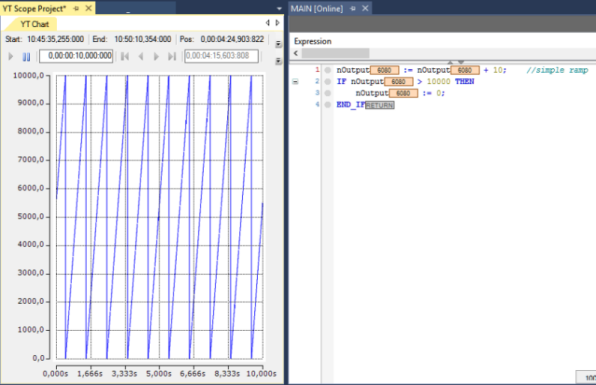The image size is (596, 385).
Task: Click the 10000 constant in the IF condition
Action: click(x=438, y=81)
